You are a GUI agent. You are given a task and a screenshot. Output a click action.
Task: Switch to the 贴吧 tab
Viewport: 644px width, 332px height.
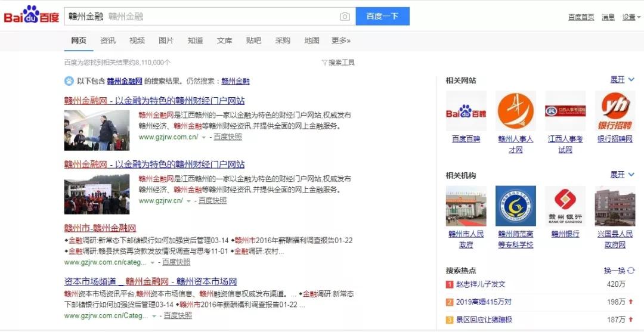(x=253, y=40)
